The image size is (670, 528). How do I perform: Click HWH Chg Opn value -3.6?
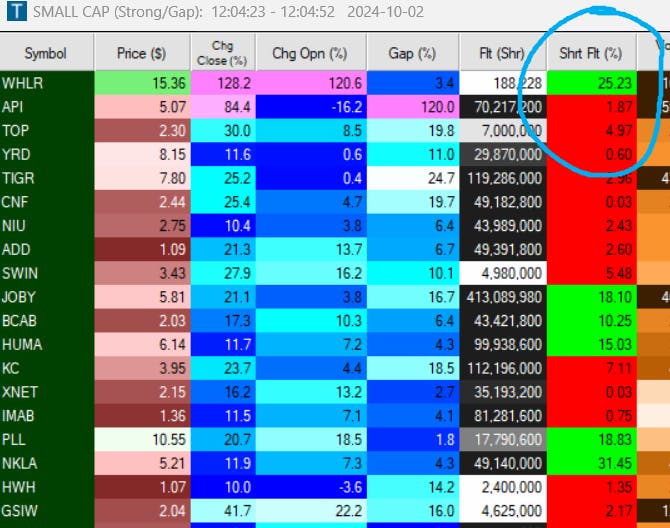point(311,487)
